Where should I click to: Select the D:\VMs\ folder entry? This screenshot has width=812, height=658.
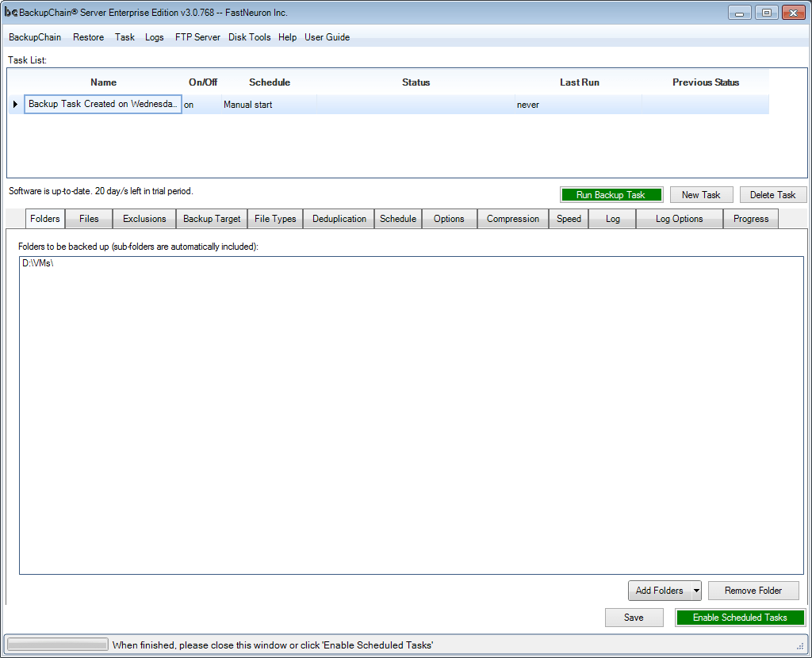tap(38, 263)
